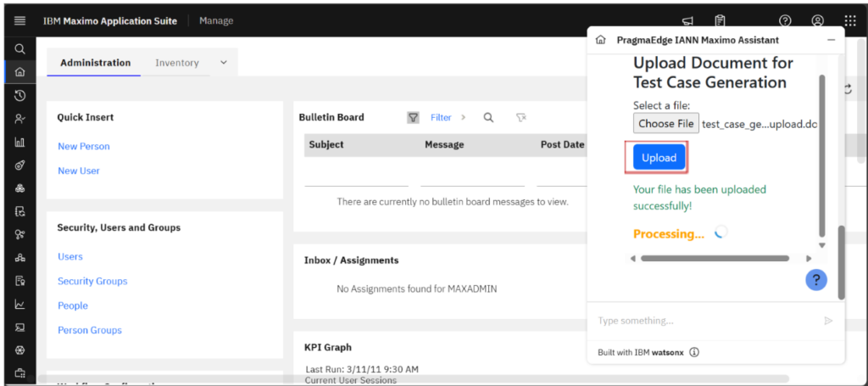
Task: Click the inner vertical scrollbar in upload form
Action: (x=822, y=155)
